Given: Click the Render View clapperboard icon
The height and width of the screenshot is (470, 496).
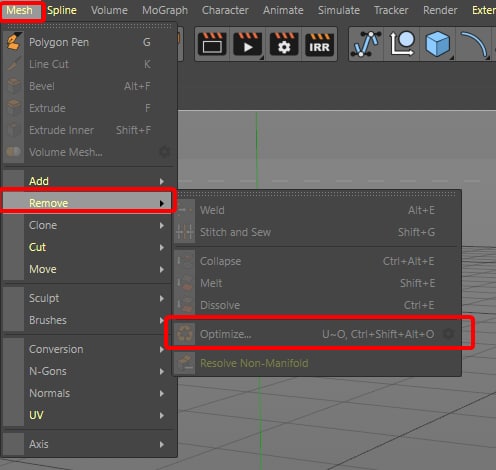Looking at the screenshot, I should coord(212,44).
